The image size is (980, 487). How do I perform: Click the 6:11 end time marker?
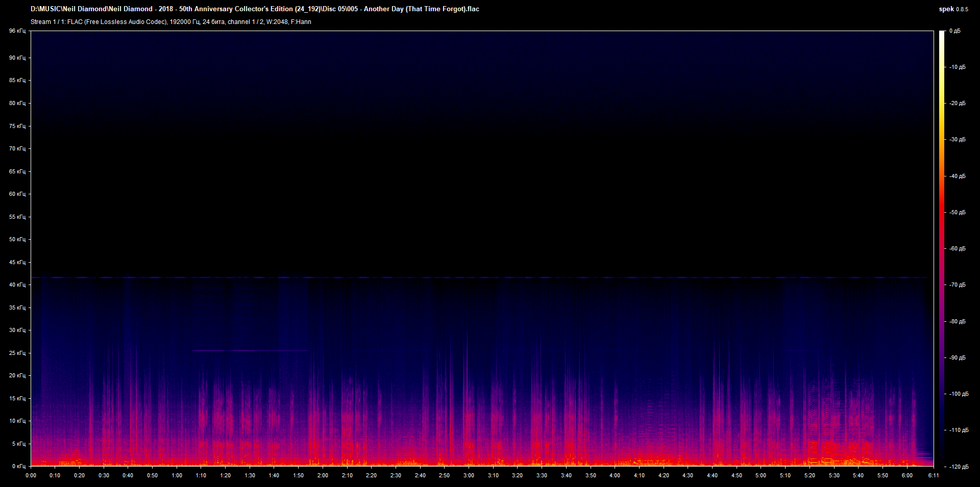click(934, 475)
